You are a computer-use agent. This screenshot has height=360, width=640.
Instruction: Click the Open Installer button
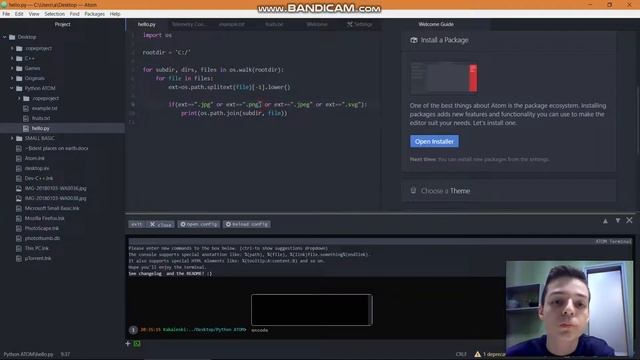pyautogui.click(x=434, y=141)
